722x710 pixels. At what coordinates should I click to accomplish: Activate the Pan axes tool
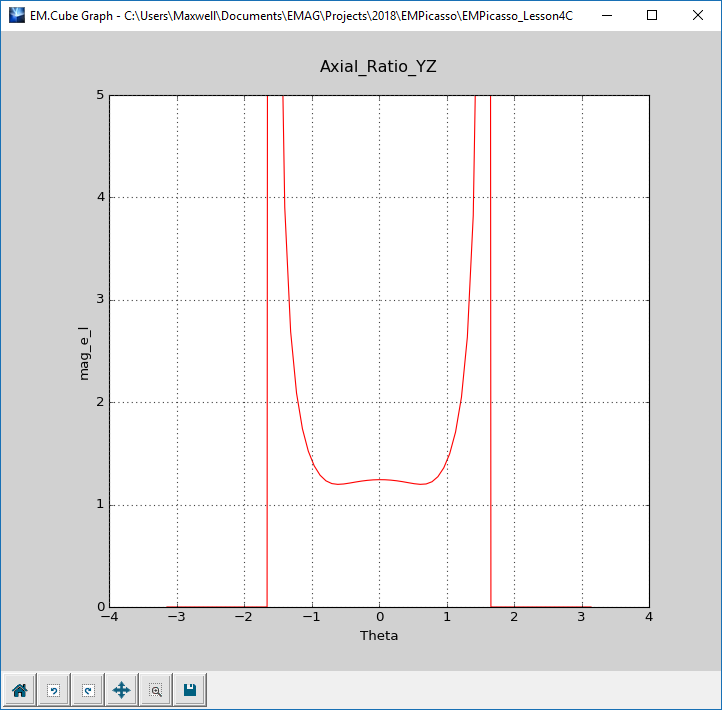pyautogui.click(x=121, y=690)
